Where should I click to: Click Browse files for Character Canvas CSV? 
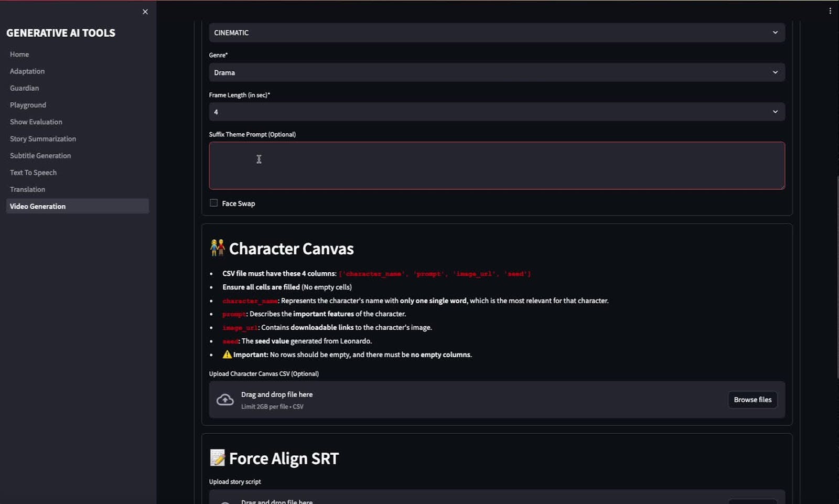point(752,400)
